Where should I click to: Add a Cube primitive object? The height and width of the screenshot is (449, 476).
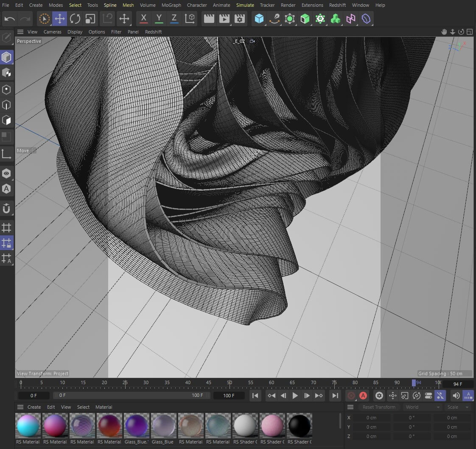click(259, 19)
